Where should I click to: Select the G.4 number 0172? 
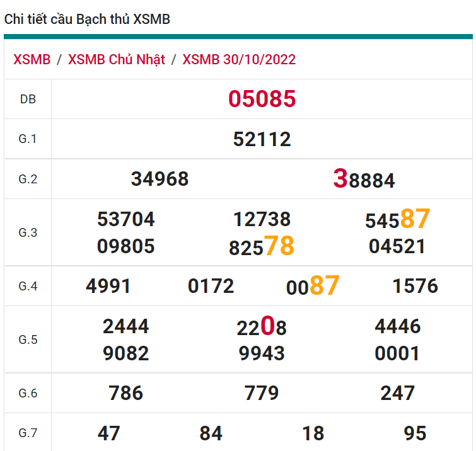[211, 286]
